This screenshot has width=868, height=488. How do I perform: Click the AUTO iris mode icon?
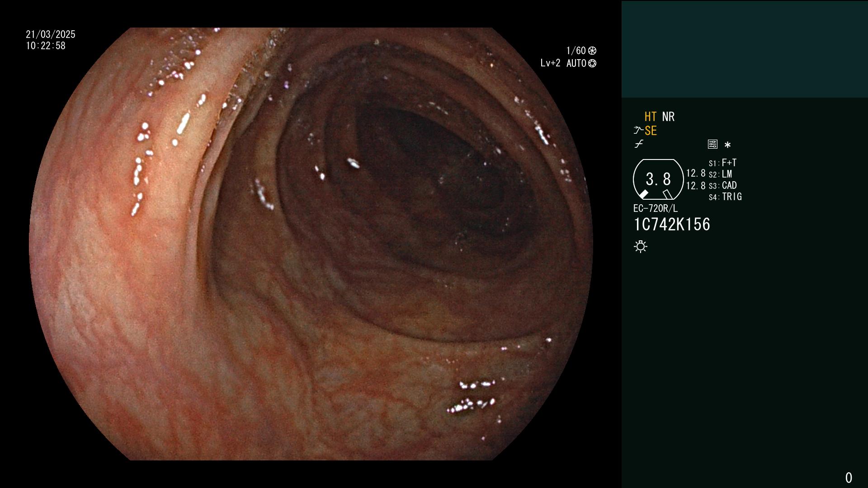tap(592, 63)
